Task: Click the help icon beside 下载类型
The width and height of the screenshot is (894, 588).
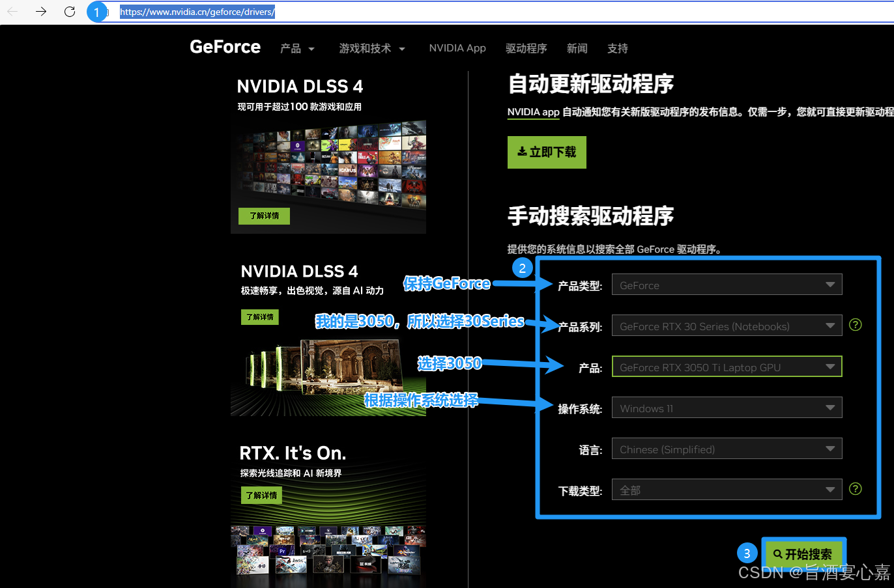Action: coord(856,488)
